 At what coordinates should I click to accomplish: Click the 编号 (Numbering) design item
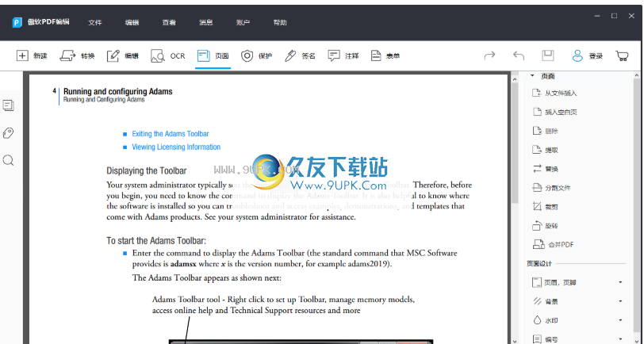(545, 339)
